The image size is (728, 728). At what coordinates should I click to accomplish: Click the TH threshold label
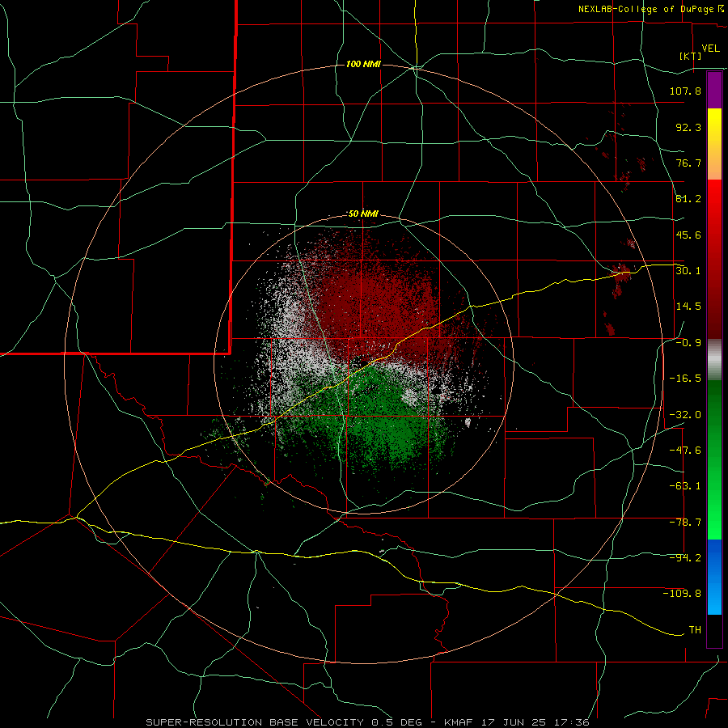pyautogui.click(x=695, y=630)
